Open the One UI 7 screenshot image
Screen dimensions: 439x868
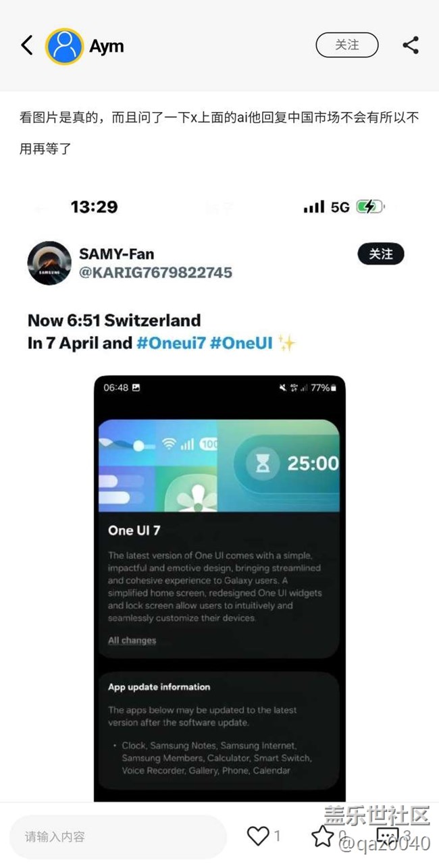219,588
